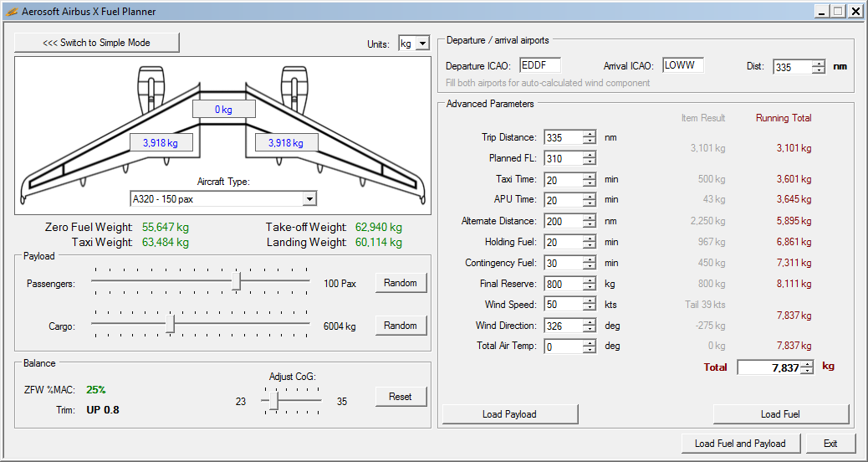868x462 pixels.
Task: Click the Planned FL field
Action: (x=564, y=158)
